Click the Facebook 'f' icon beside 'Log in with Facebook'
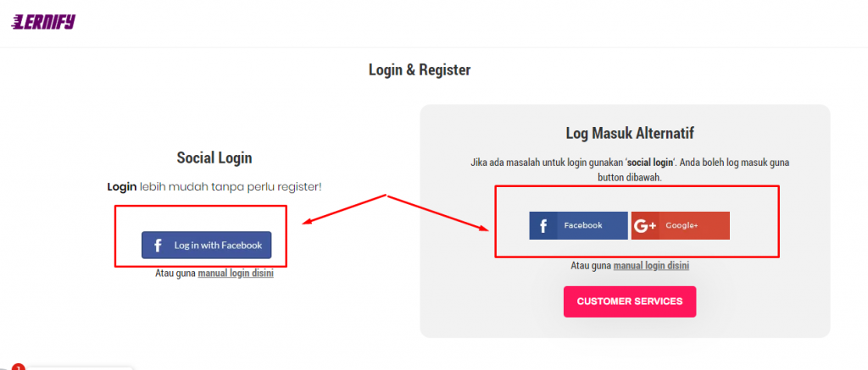The width and height of the screenshot is (868, 370). click(x=158, y=245)
